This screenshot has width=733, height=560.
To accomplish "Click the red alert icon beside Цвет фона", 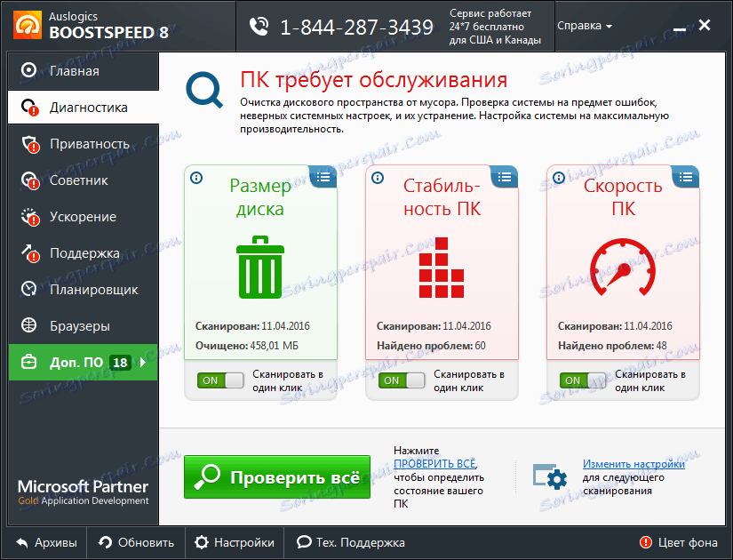I will [x=646, y=542].
